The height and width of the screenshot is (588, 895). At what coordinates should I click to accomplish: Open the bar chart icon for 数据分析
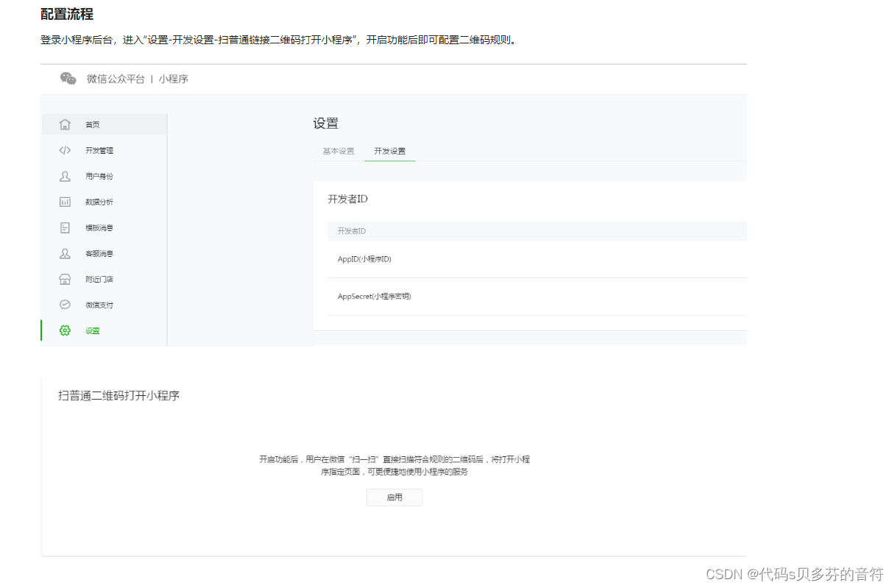[x=65, y=202]
